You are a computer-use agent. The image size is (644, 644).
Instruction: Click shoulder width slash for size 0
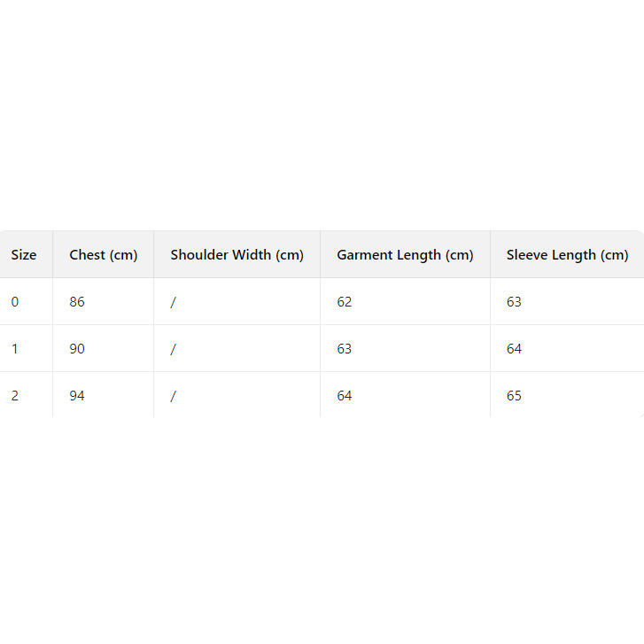coord(174,302)
